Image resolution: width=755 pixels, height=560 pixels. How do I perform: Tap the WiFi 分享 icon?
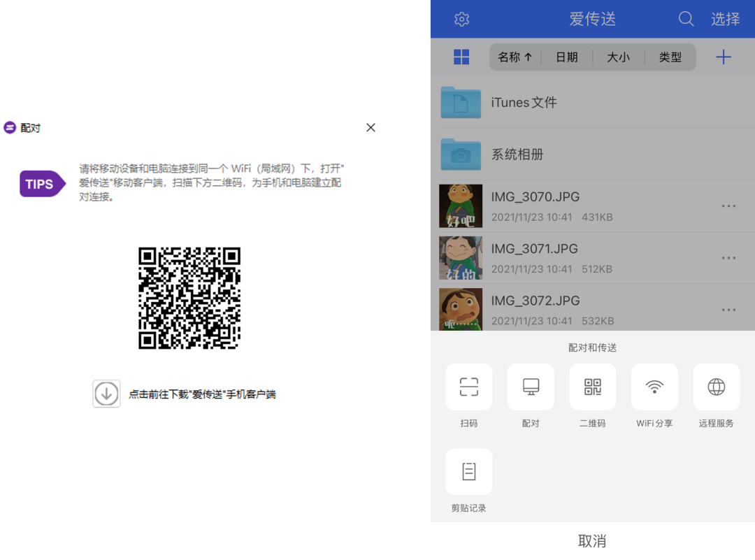pos(654,387)
